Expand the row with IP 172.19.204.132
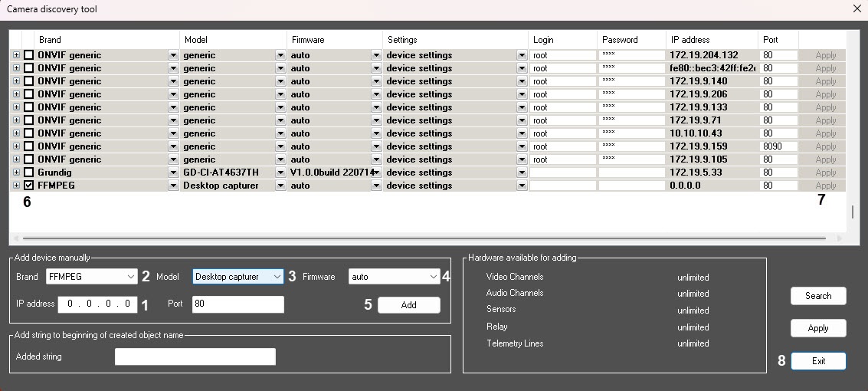868x391 pixels. (x=16, y=55)
